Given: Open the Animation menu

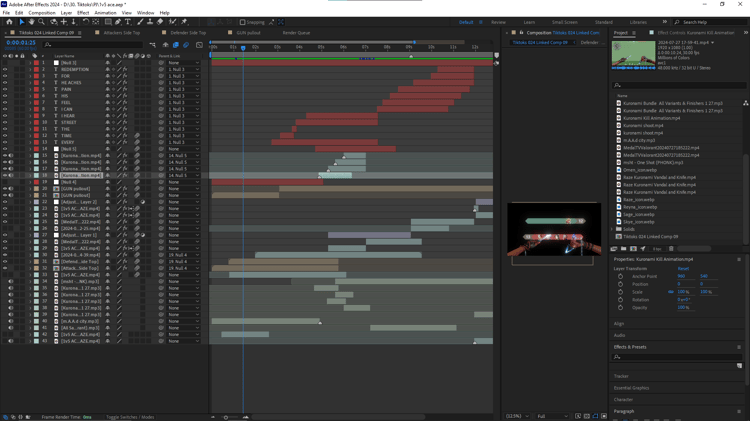Looking at the screenshot, I should point(105,13).
